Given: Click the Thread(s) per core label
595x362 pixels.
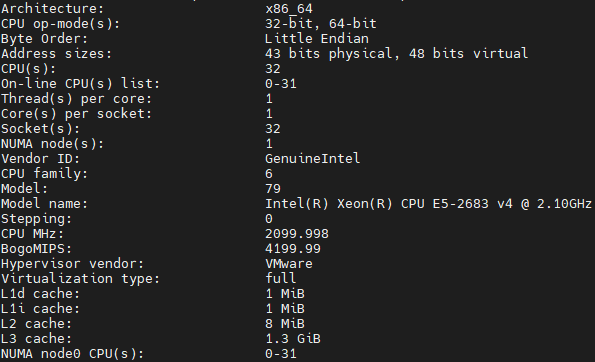Looking at the screenshot, I should [x=76, y=99].
